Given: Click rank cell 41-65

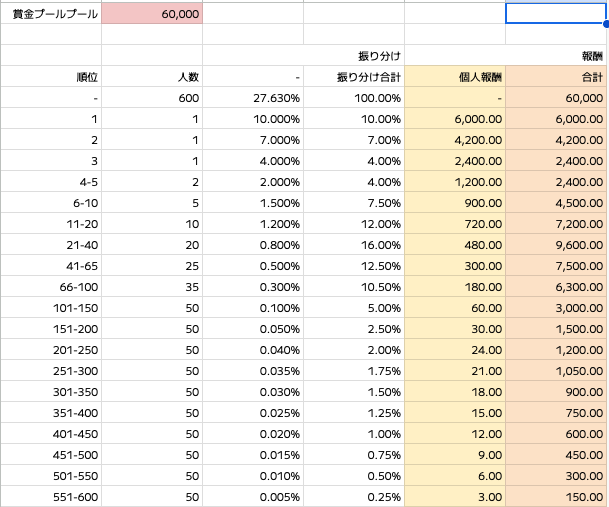Looking at the screenshot, I should point(51,265).
